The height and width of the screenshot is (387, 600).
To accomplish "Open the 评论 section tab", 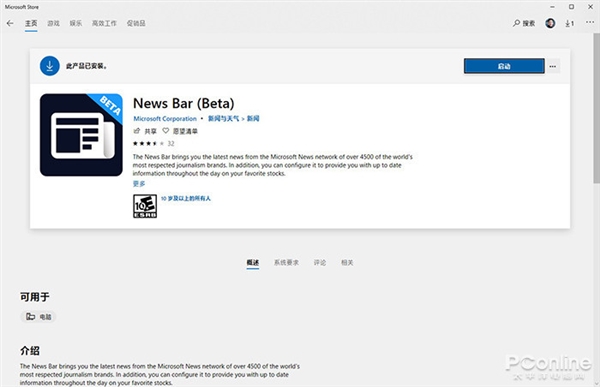I will click(320, 263).
